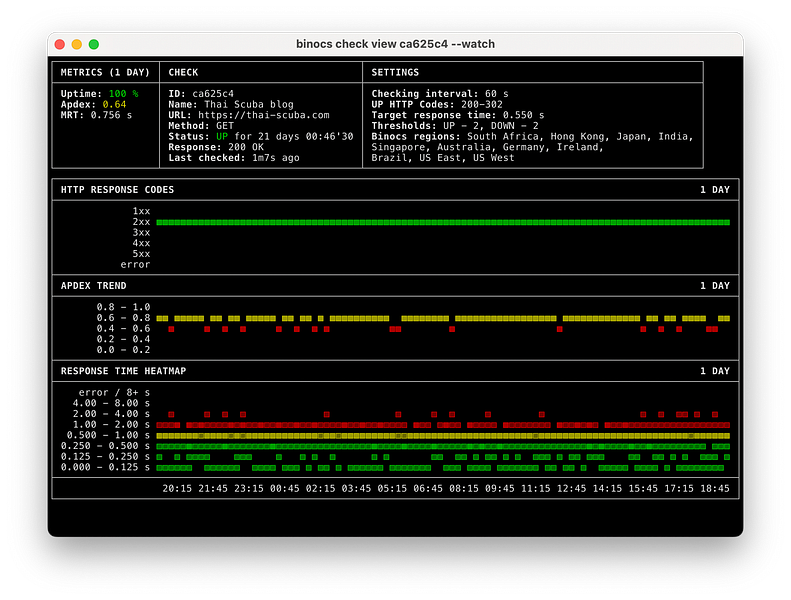
Task: Click the '1.00 - 2.00 s' heatmap label
Action: tap(111, 424)
